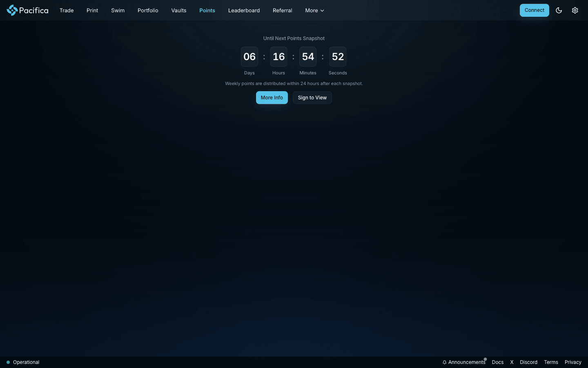Click 'Until Next Points Snapshot' heading

(294, 38)
